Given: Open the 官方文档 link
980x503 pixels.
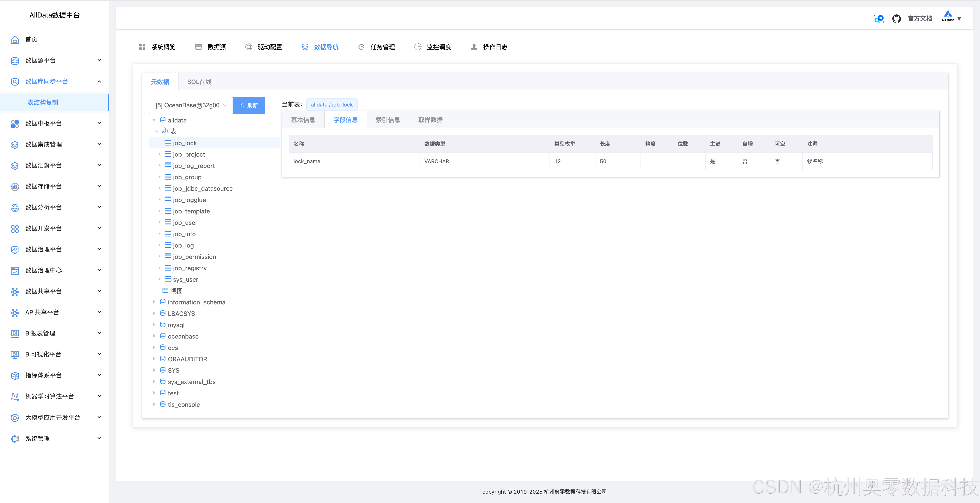Looking at the screenshot, I should [x=919, y=19].
